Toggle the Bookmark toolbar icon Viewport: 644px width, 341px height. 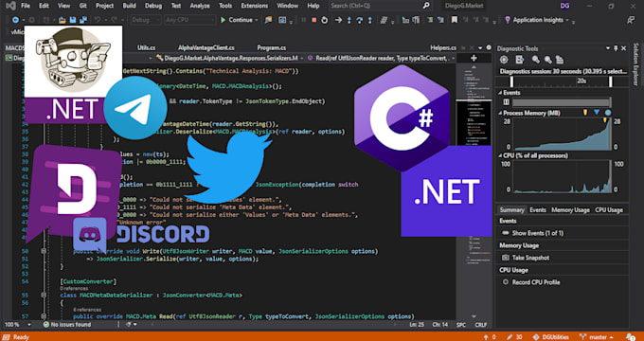455,20
